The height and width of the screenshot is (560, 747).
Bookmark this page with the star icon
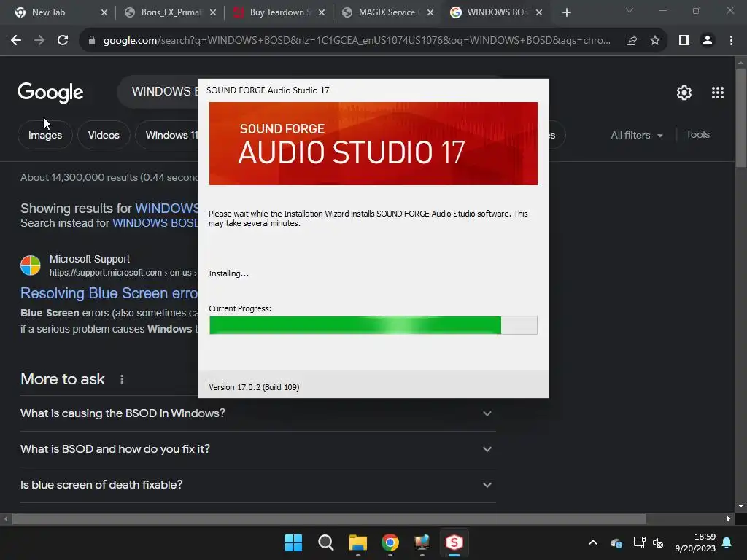655,41
